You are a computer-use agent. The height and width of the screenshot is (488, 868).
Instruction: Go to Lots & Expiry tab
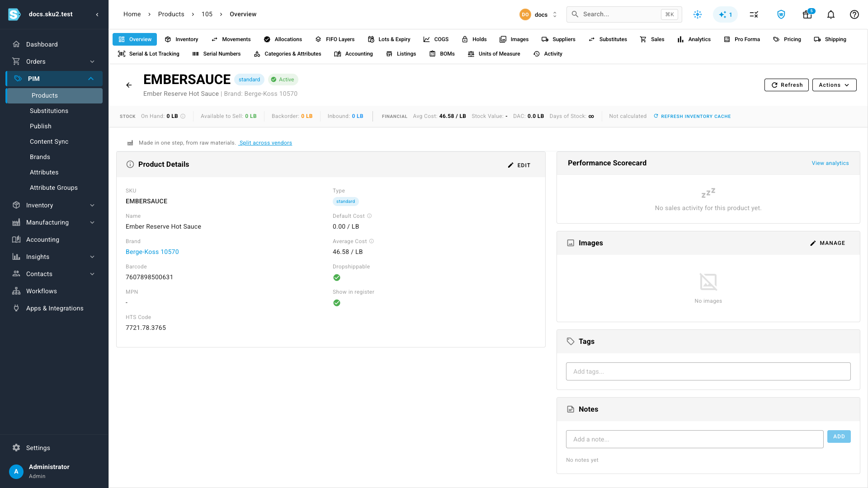tap(389, 39)
